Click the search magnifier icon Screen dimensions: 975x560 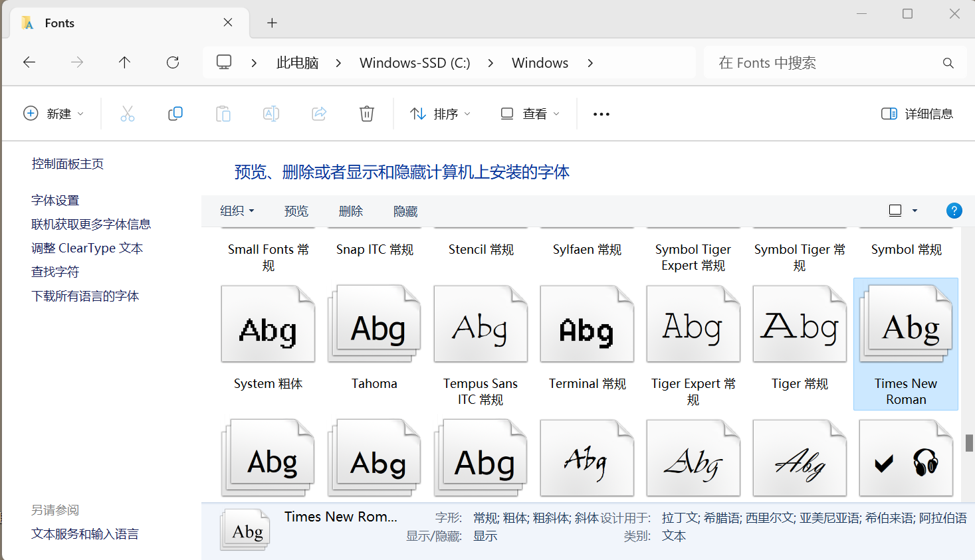948,63
